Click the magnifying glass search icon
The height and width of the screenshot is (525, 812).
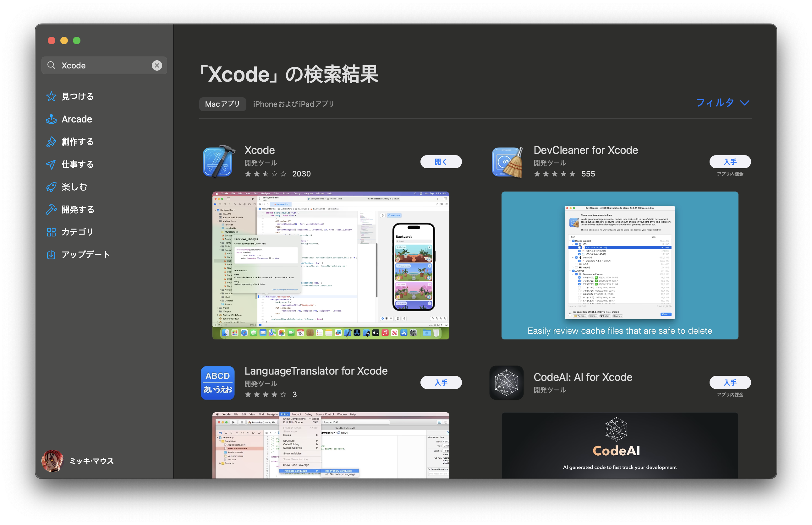point(51,65)
